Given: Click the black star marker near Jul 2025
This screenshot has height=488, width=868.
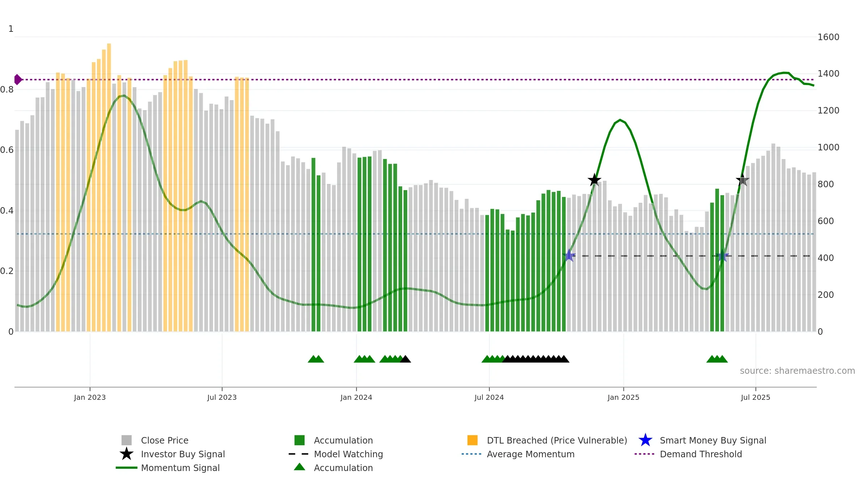Looking at the screenshot, I should tap(743, 180).
